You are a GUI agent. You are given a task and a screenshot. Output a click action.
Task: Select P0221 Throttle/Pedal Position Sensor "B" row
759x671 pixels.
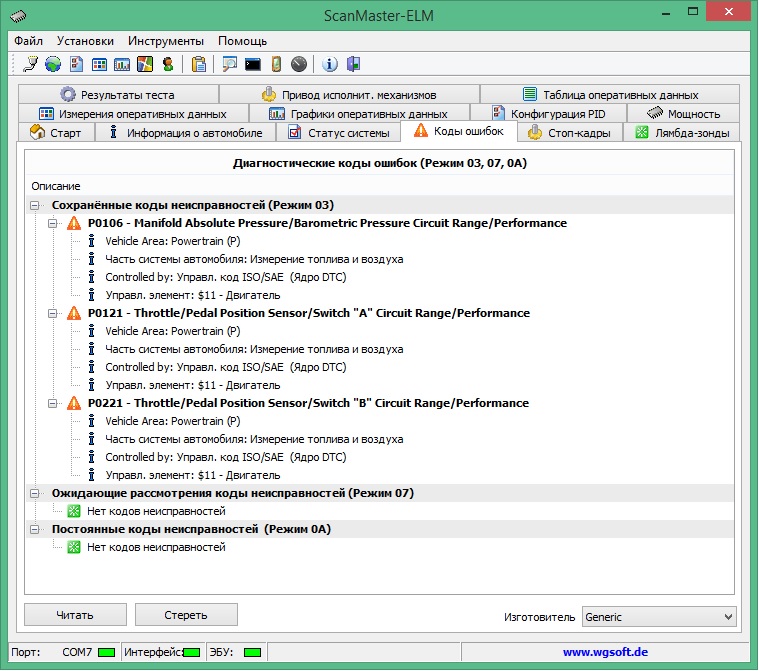coord(308,403)
